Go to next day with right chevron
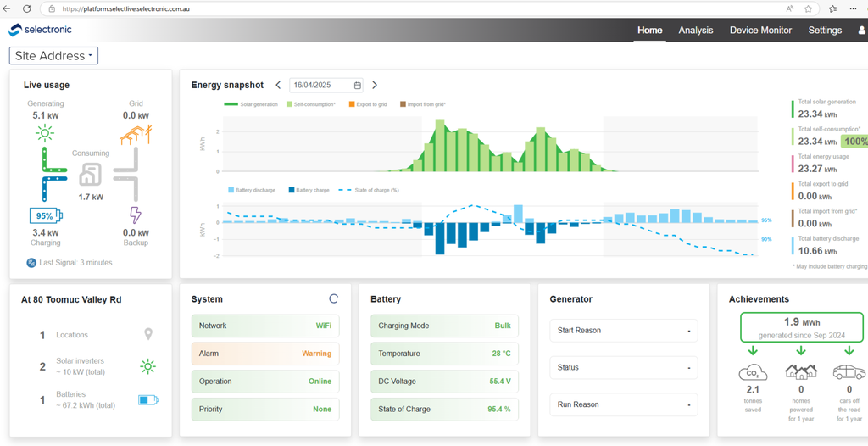The width and height of the screenshot is (868, 446). tap(375, 85)
